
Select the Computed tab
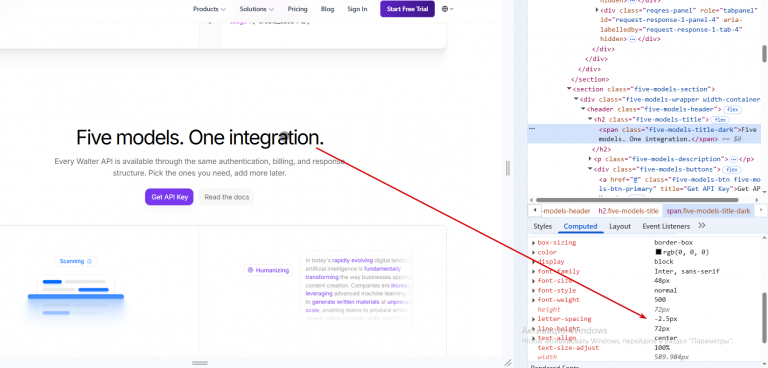580,226
